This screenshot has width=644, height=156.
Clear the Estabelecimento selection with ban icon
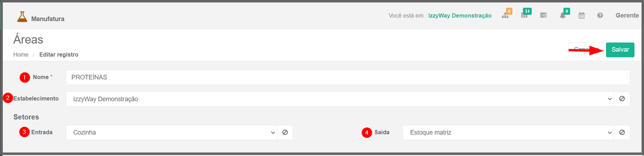[x=622, y=99]
